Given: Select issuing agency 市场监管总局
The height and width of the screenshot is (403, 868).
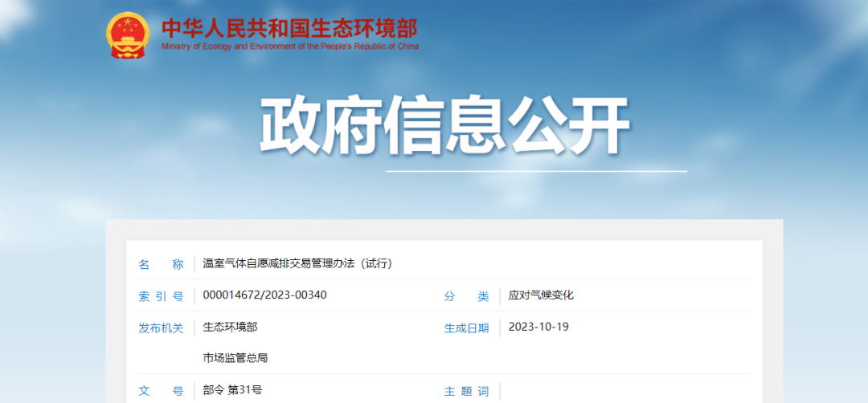Looking at the screenshot, I should point(235,358).
